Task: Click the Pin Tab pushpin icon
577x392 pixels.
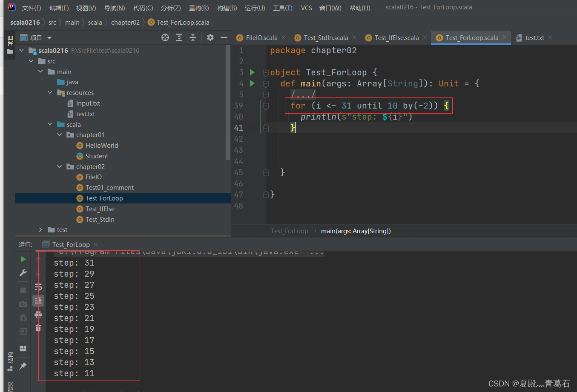Action: point(23,366)
